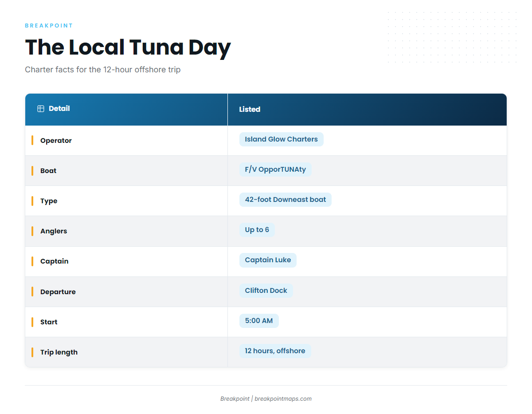Click the Operator row label

coord(56,141)
